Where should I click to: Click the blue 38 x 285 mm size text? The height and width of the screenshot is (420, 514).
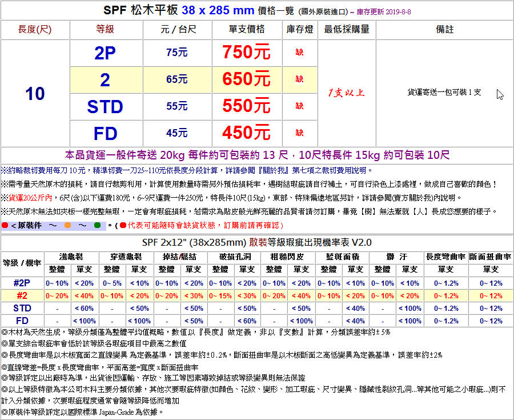pos(218,10)
